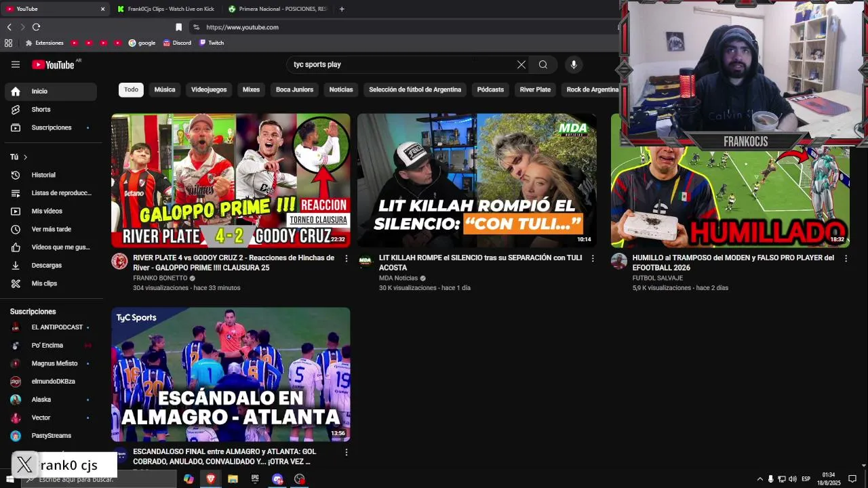868x488 pixels.
Task: Open Shorts from the sidebar
Action: coord(50,109)
